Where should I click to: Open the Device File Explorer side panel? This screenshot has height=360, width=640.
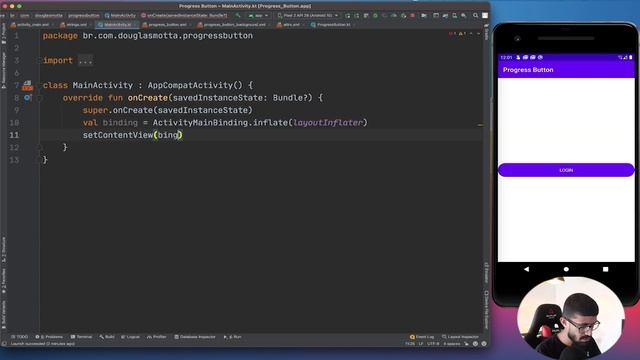pos(487,309)
